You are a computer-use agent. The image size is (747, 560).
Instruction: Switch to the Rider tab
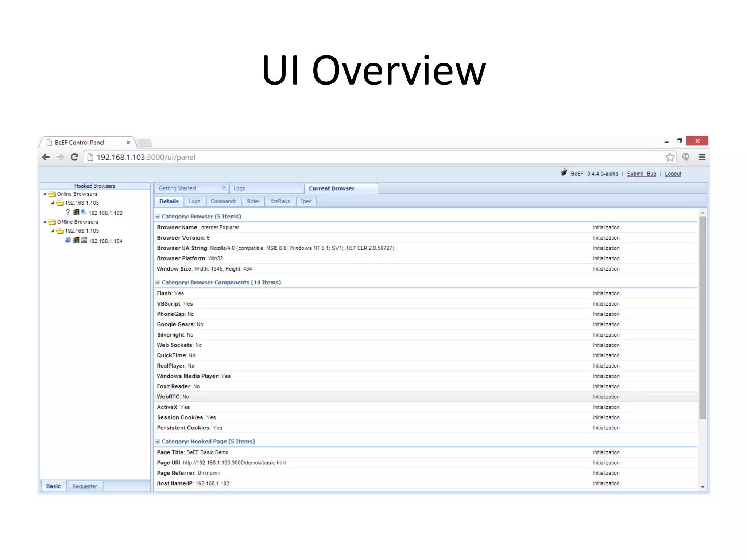(x=253, y=201)
